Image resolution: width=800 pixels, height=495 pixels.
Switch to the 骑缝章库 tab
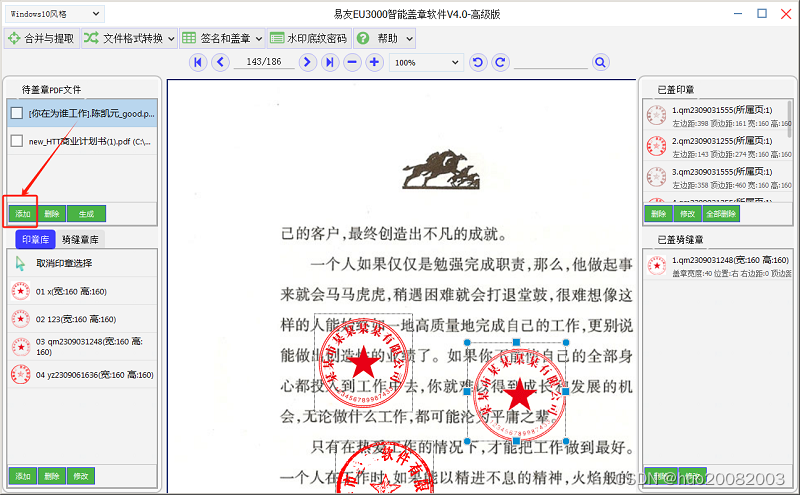pyautogui.click(x=80, y=239)
